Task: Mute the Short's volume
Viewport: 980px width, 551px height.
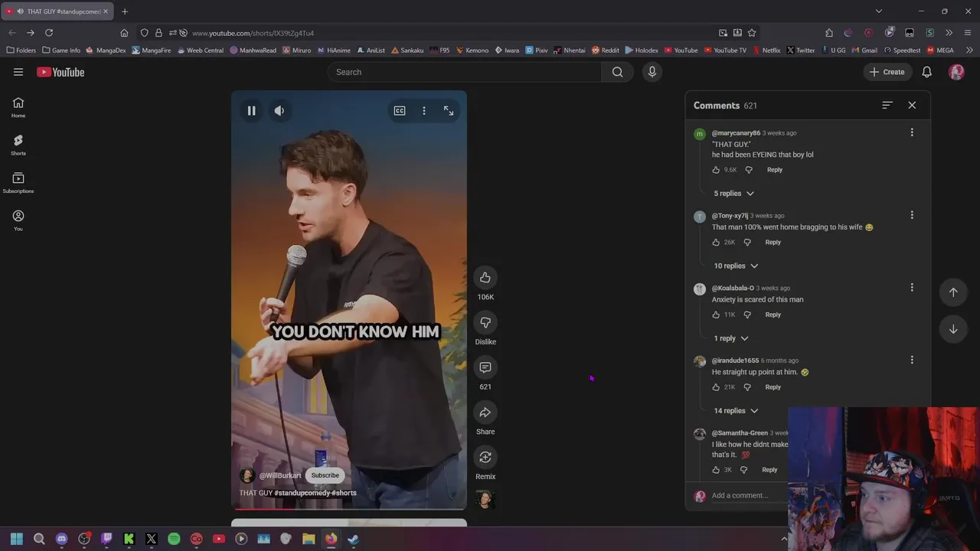Action: 279,111
